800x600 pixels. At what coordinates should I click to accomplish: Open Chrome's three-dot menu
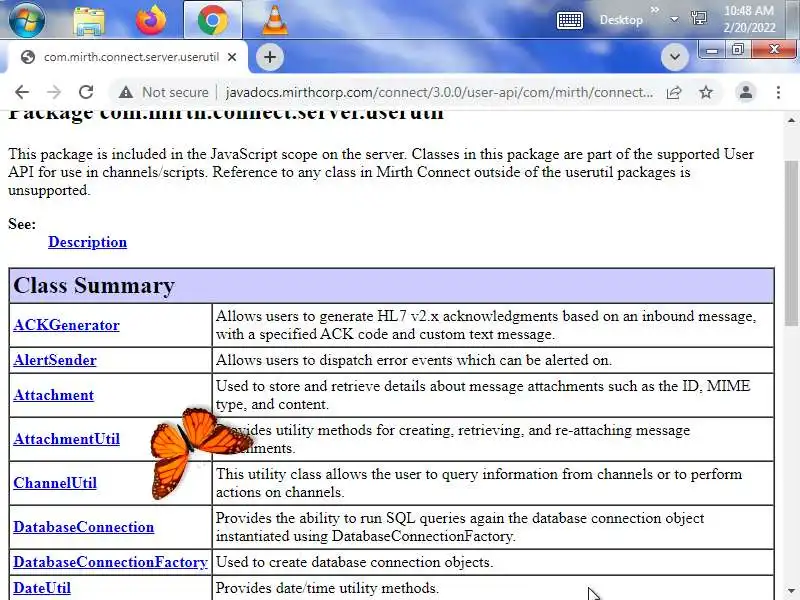click(778, 92)
